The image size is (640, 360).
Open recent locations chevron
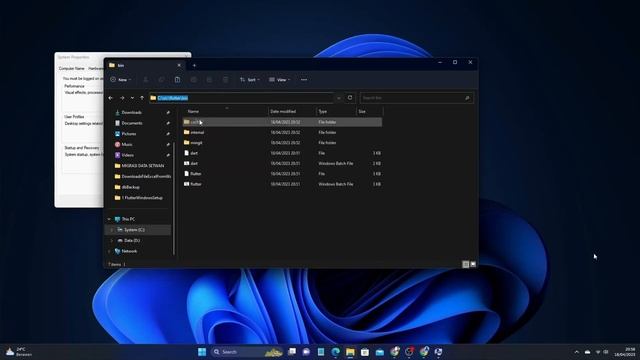[132, 98]
